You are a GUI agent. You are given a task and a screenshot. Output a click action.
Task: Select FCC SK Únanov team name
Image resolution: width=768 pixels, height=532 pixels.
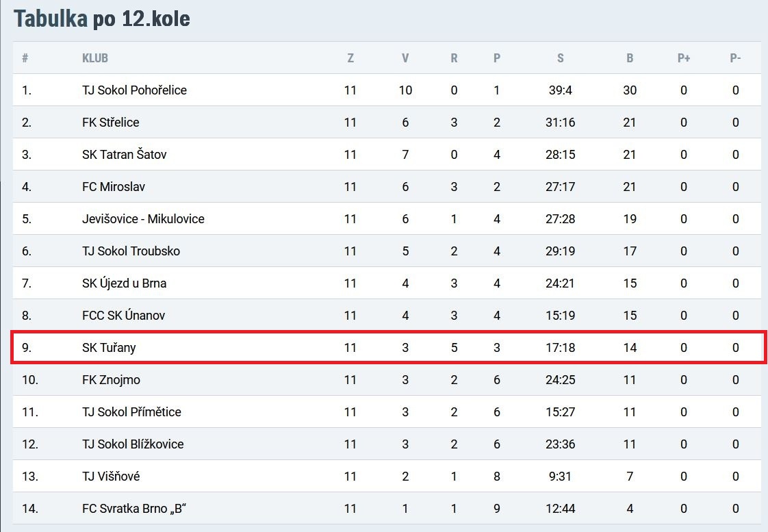coord(123,316)
